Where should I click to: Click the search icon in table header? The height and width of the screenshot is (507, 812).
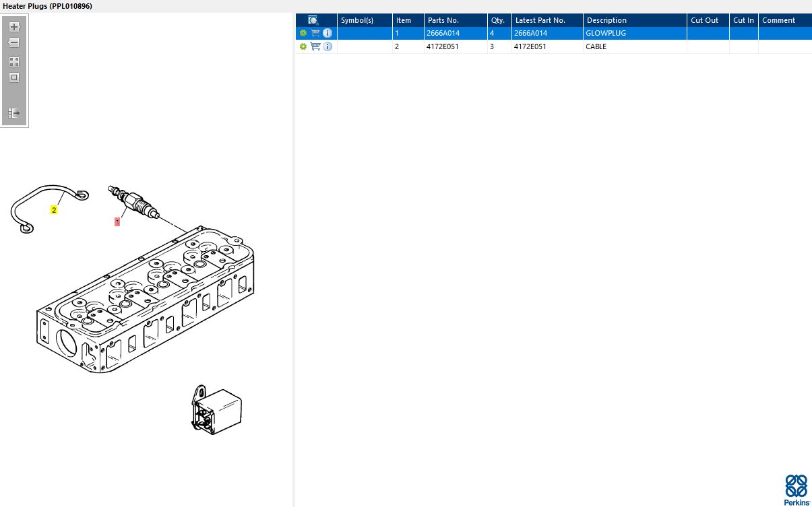pyautogui.click(x=313, y=20)
